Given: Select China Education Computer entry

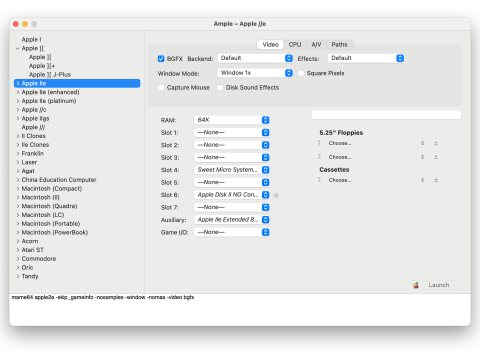Looking at the screenshot, I should pos(59,180).
